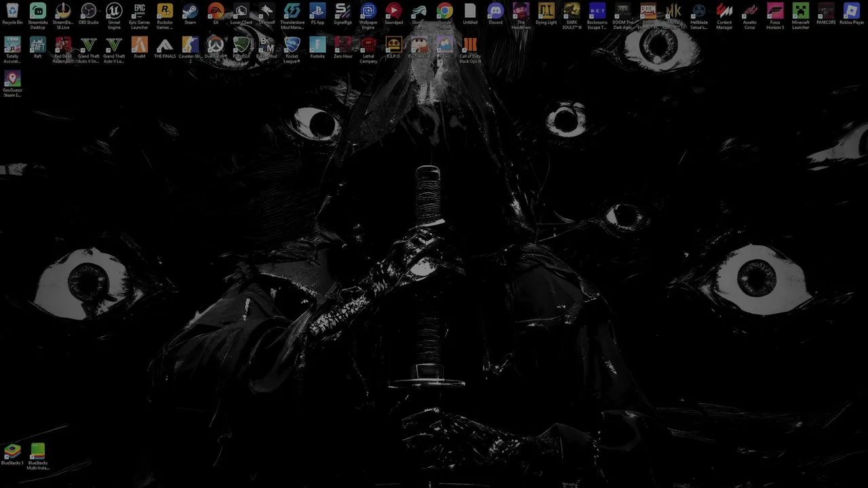Open the PS App shortcut

pos(317,14)
